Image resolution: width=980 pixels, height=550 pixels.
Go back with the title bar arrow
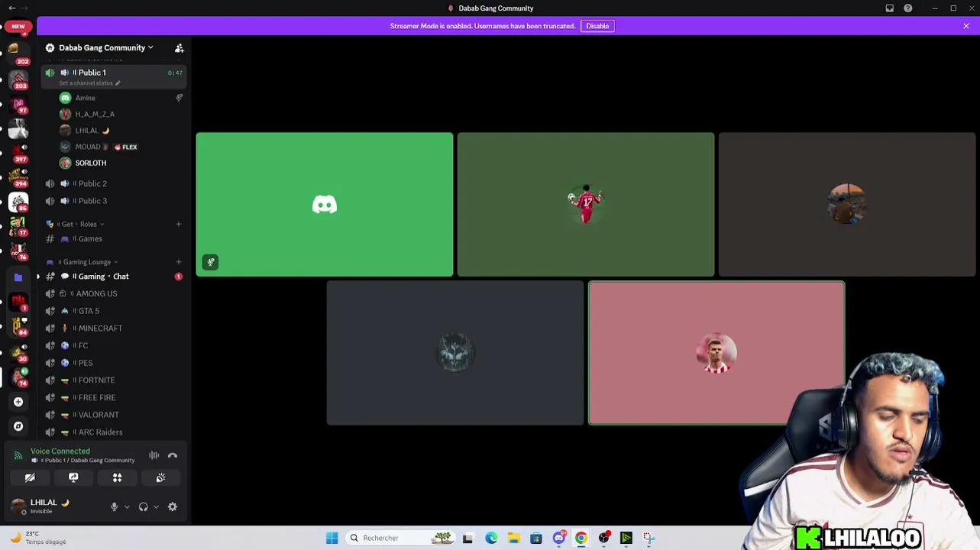coord(11,8)
